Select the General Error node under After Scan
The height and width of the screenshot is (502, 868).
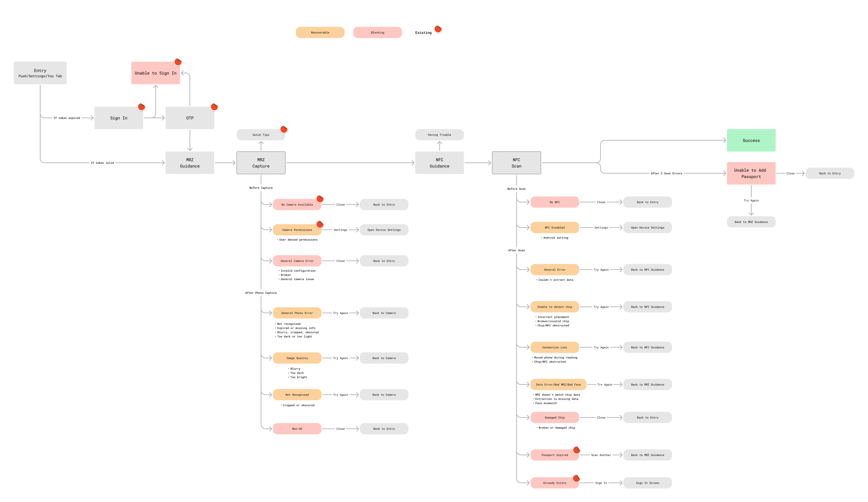555,269
